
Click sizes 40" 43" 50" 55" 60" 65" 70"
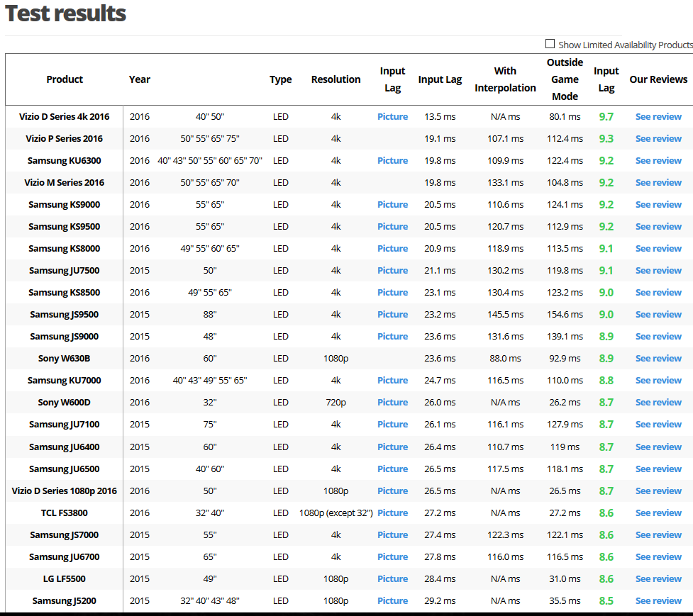click(x=210, y=161)
